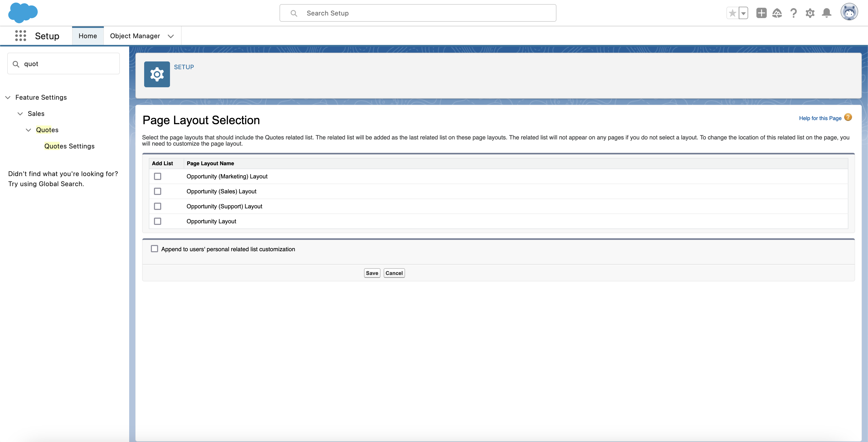
Task: Click the Save button
Action: 372,273
